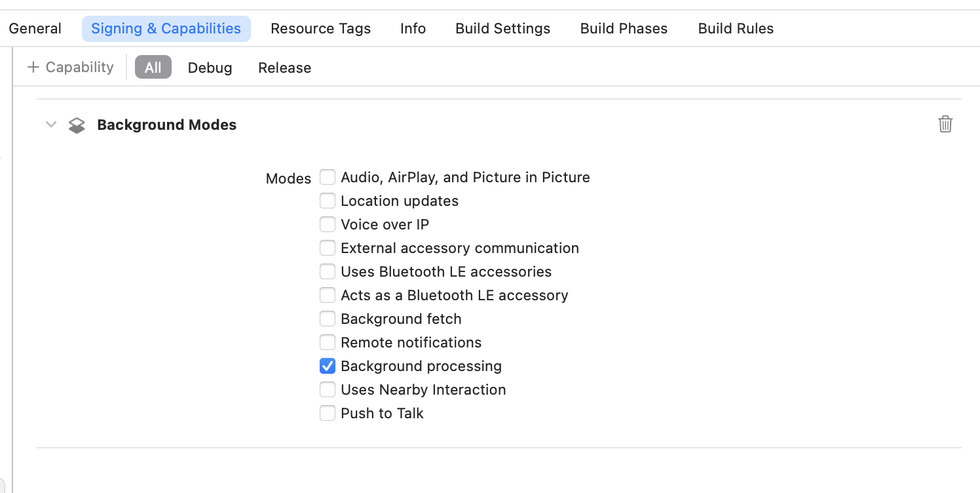The height and width of the screenshot is (493, 980).
Task: Enable Voice over IP mode
Action: click(x=328, y=224)
